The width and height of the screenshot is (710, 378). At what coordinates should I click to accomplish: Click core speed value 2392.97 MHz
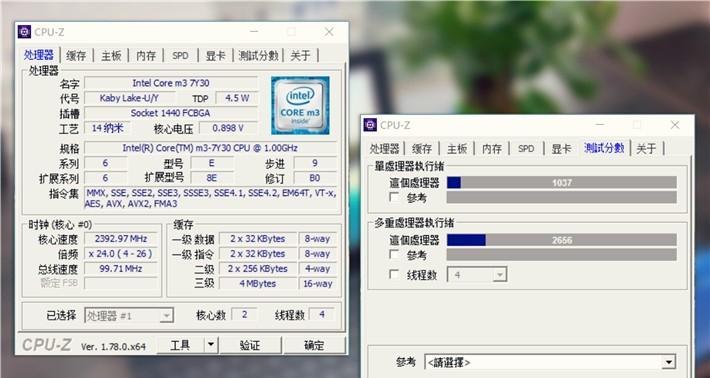pos(121,239)
